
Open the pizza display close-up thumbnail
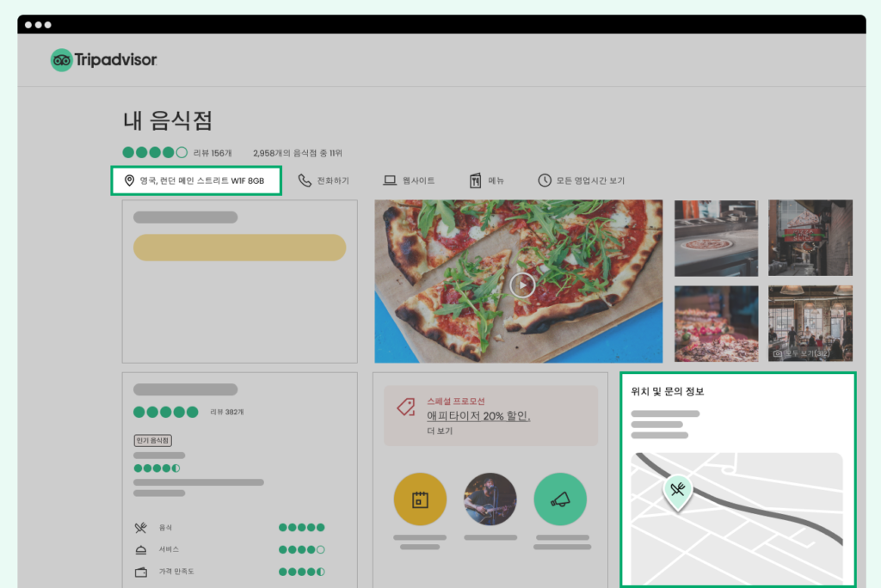pos(716,323)
